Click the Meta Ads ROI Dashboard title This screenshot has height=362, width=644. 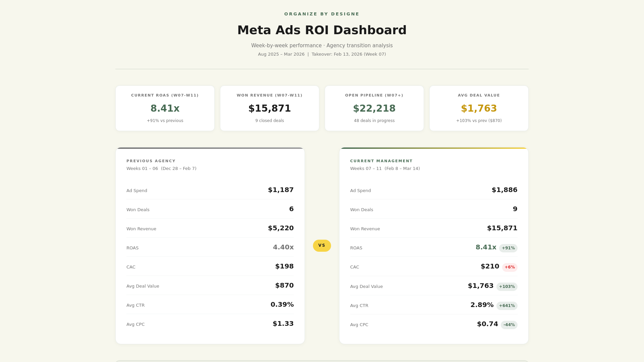point(322,30)
